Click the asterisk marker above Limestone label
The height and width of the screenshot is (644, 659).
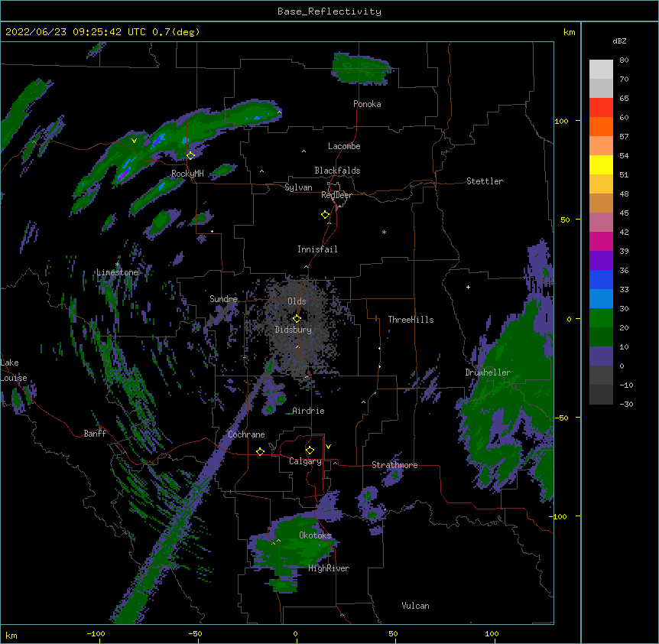click(x=117, y=265)
